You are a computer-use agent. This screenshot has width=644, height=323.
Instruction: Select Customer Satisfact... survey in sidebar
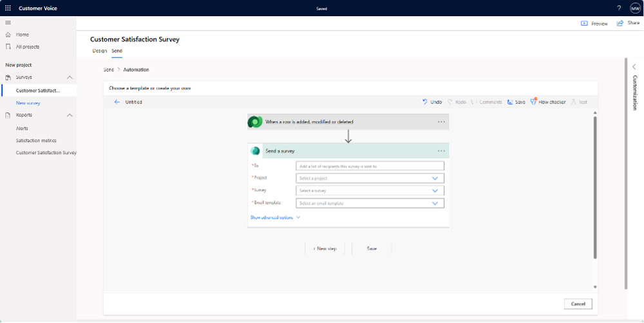coord(38,90)
